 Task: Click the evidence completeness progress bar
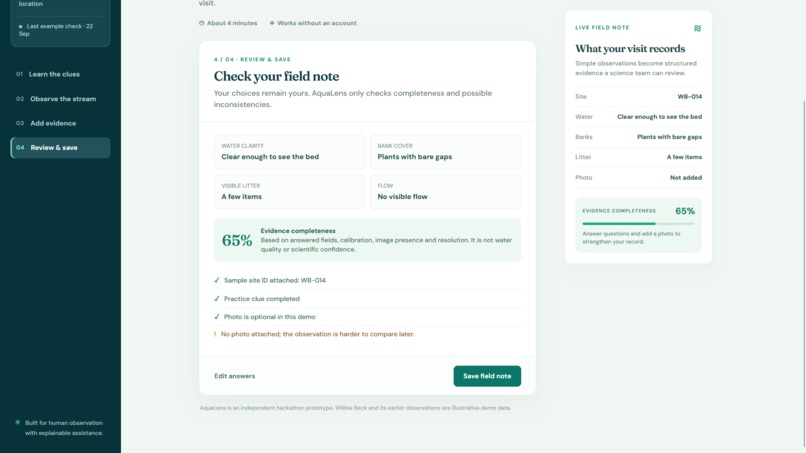(638, 224)
